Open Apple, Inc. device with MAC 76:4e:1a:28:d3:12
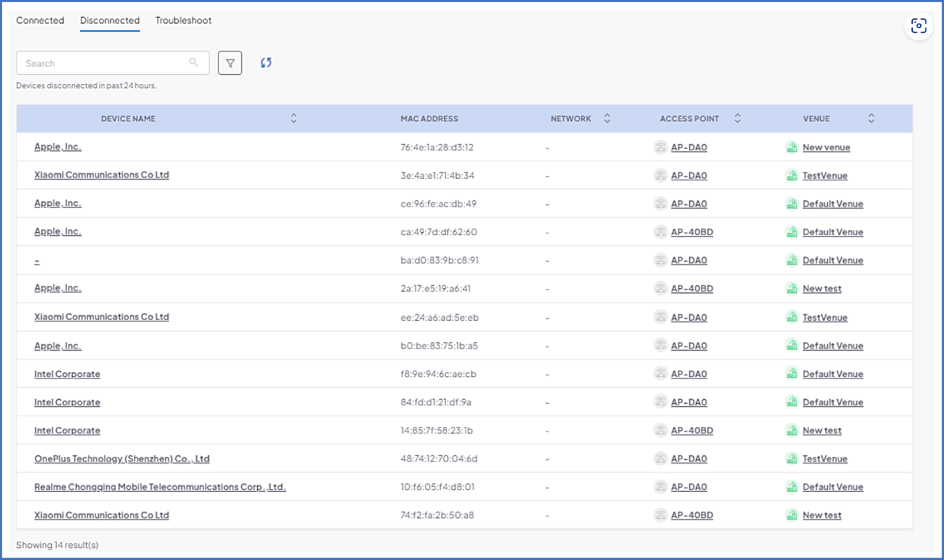This screenshot has height=560, width=944. coord(58,147)
